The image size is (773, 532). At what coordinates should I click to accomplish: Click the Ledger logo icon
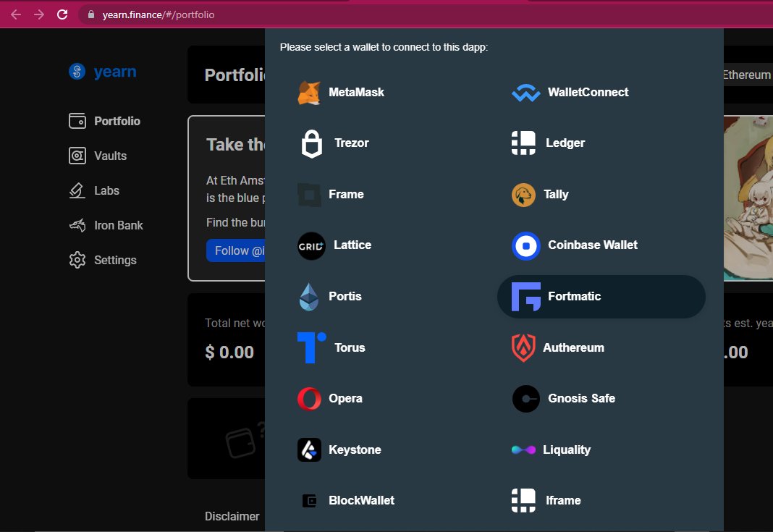(523, 143)
